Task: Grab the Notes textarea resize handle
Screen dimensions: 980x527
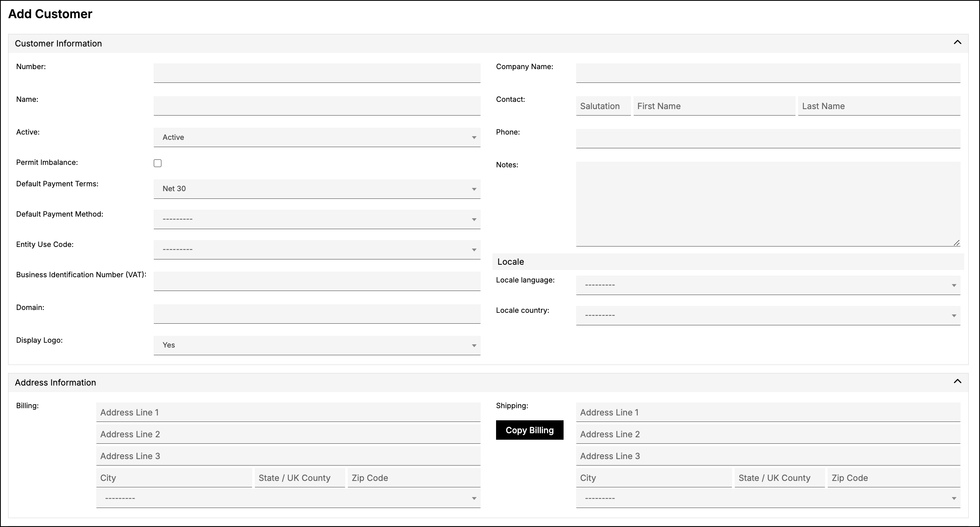Action: pos(957,242)
